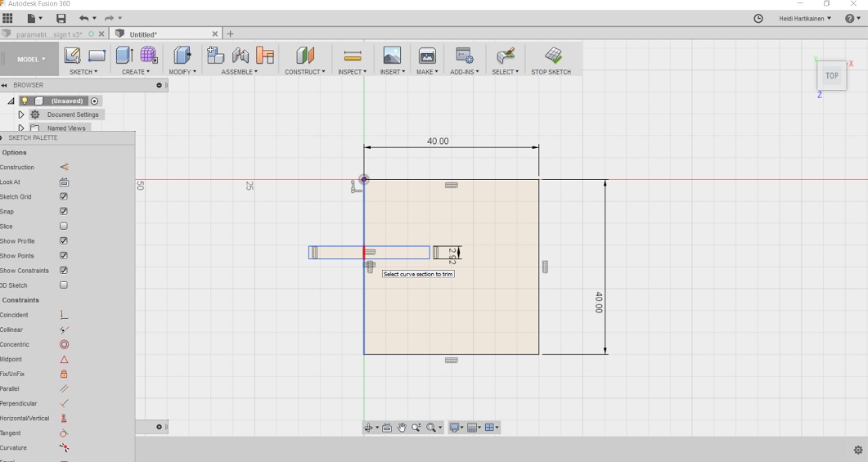Screen dimensions: 868x462
Task: Click the Create Form purple sphere icon
Action: (148, 56)
